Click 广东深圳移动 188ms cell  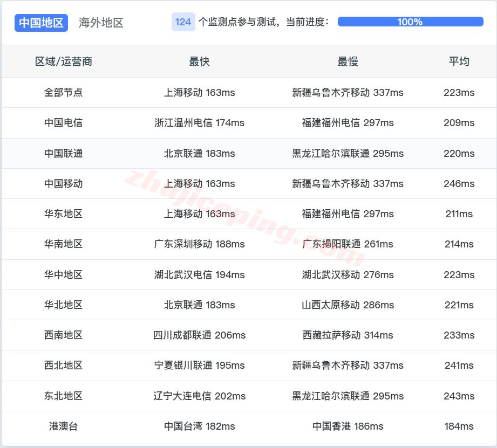199,244
